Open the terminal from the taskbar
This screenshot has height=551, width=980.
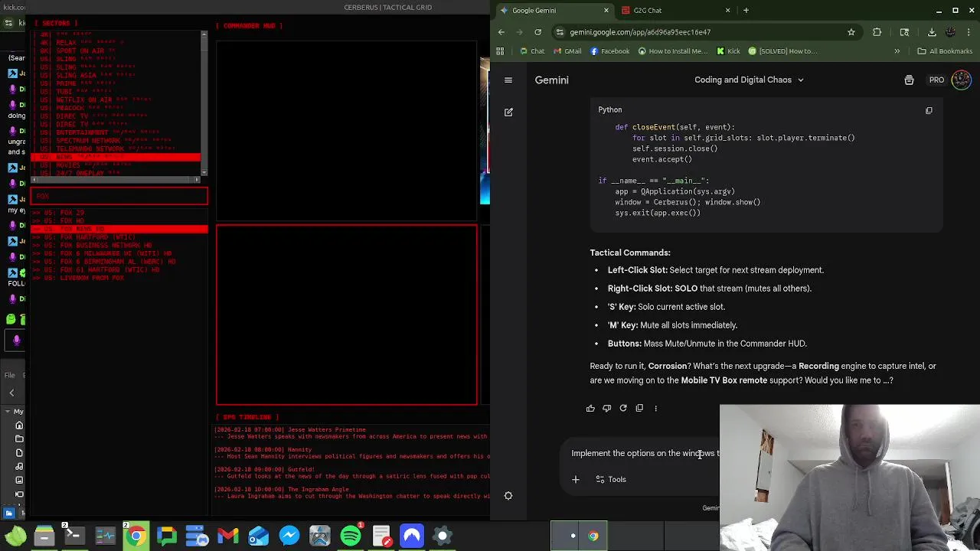click(75, 536)
